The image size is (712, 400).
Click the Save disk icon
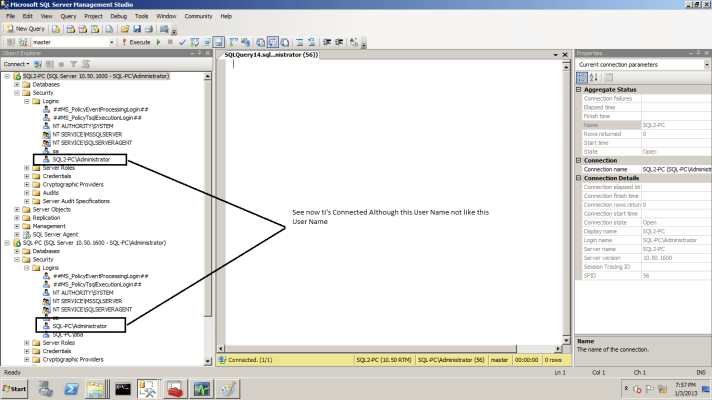coord(137,29)
